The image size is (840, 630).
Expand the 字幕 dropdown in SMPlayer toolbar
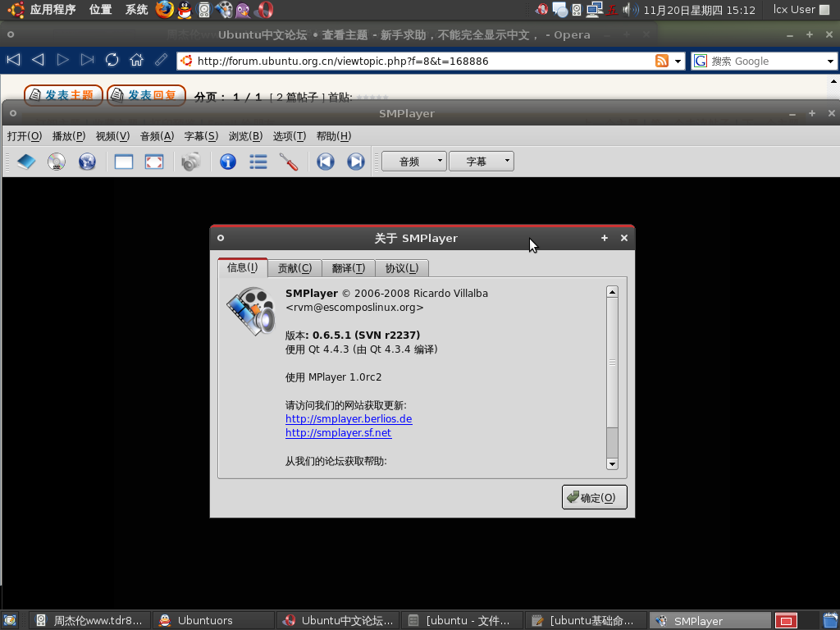click(481, 162)
